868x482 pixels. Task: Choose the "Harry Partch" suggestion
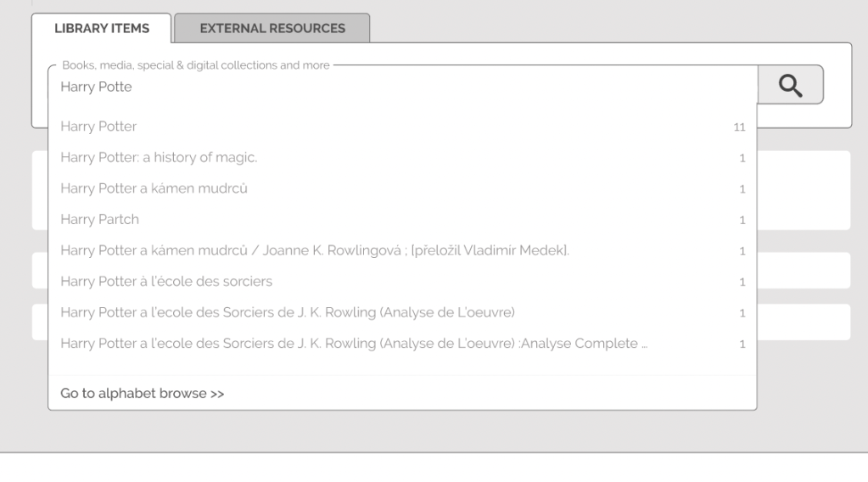pos(100,220)
